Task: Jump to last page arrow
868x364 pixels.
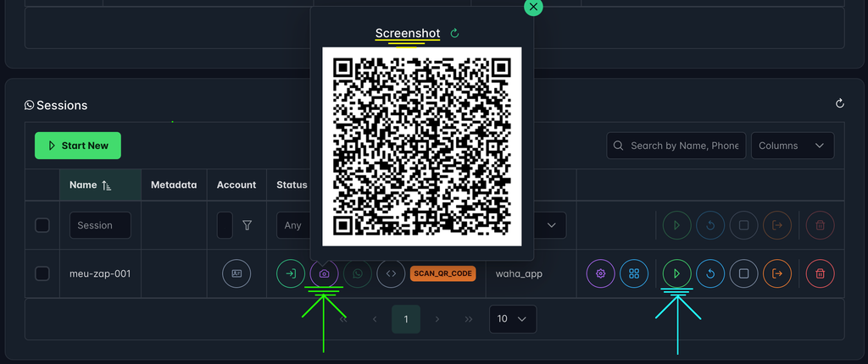Action: [x=469, y=319]
